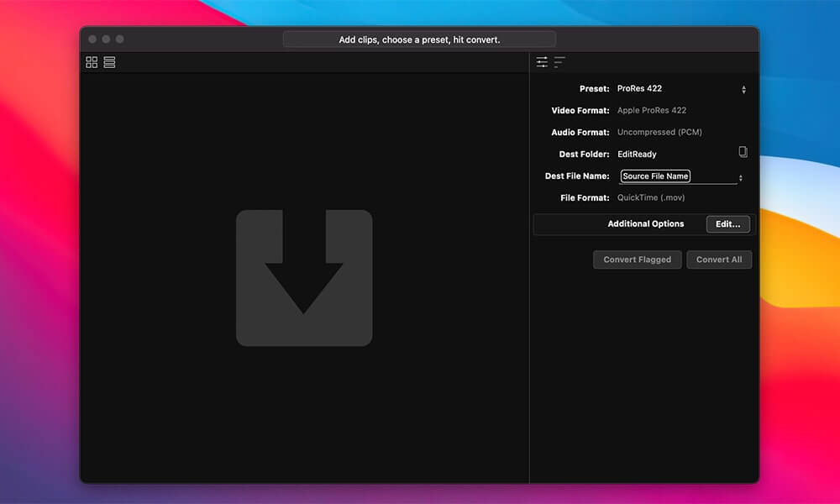
Task: Click the status bar message at window top
Action: [418, 39]
